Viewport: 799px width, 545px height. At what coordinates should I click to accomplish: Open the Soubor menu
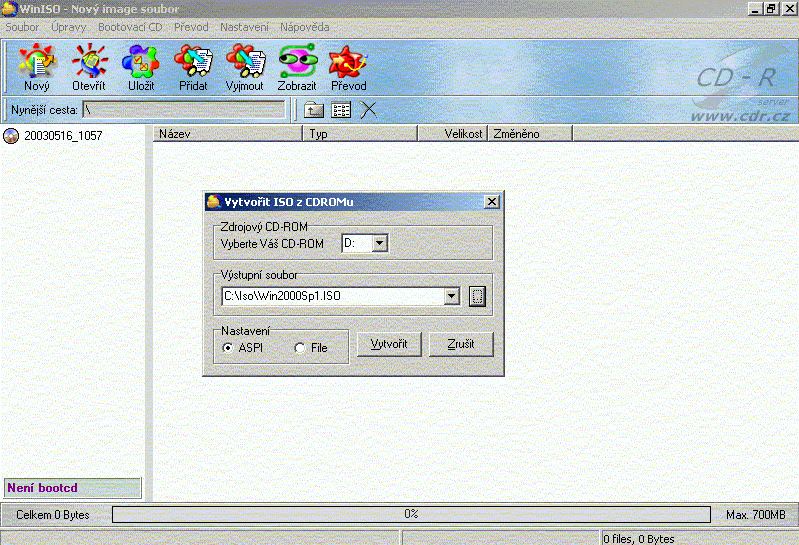[x=22, y=27]
